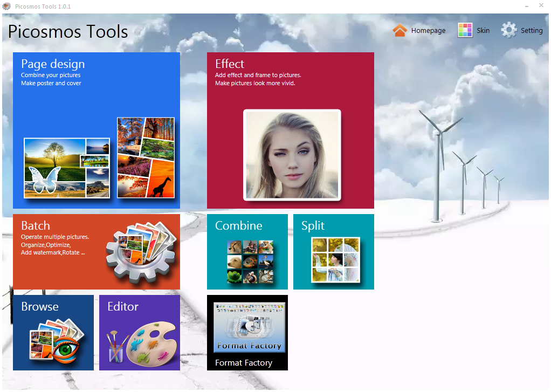This screenshot has height=392, width=551.
Task: Click the Skin text label
Action: click(483, 31)
